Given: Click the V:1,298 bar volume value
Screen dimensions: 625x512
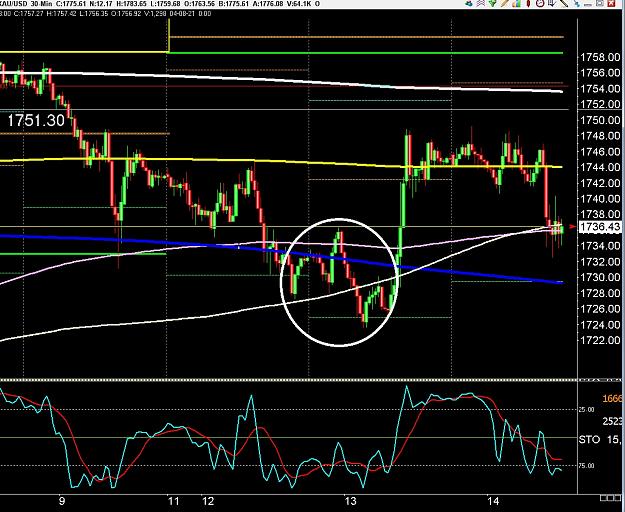Looking at the screenshot, I should tap(155, 13).
